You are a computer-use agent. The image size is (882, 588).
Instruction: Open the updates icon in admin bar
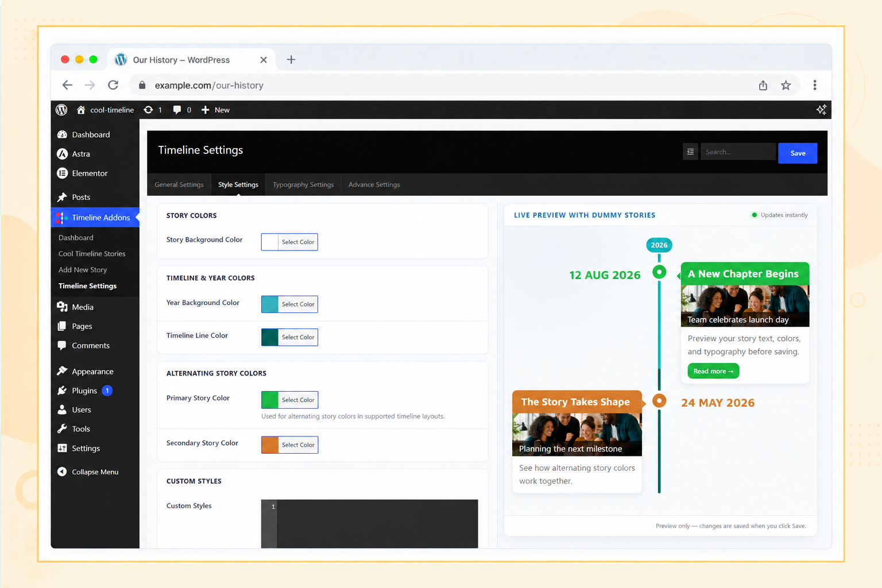(148, 110)
